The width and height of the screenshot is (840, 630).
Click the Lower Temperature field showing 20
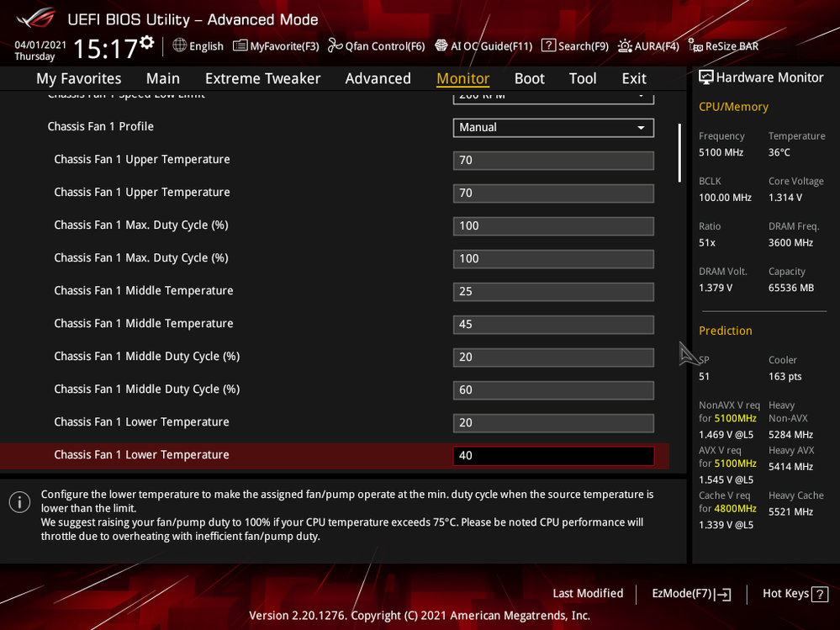(x=553, y=423)
